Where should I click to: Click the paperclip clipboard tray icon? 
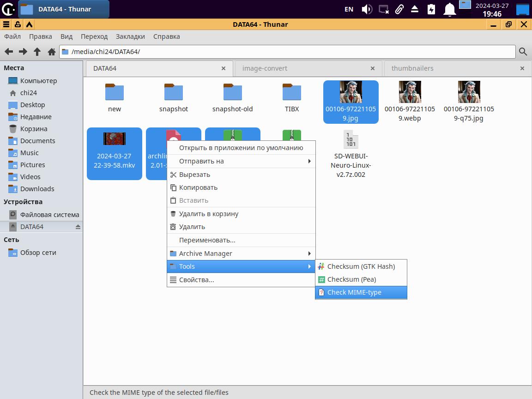(x=399, y=9)
